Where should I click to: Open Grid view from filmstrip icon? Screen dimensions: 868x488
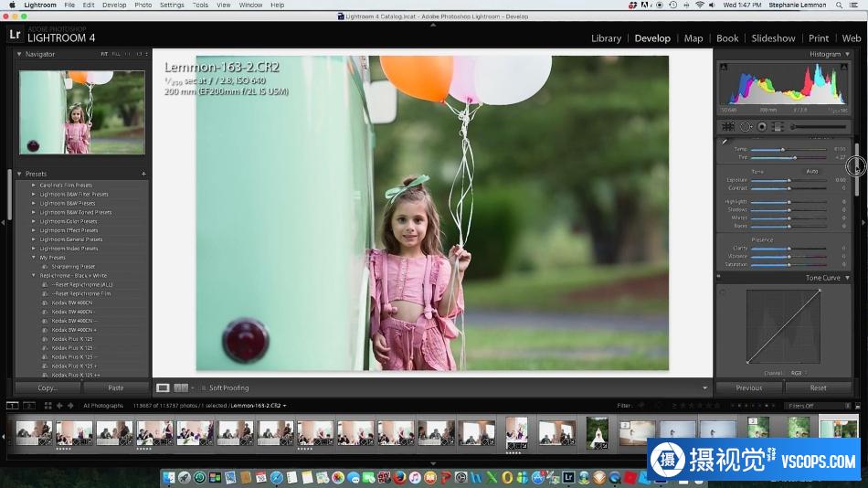coord(48,406)
